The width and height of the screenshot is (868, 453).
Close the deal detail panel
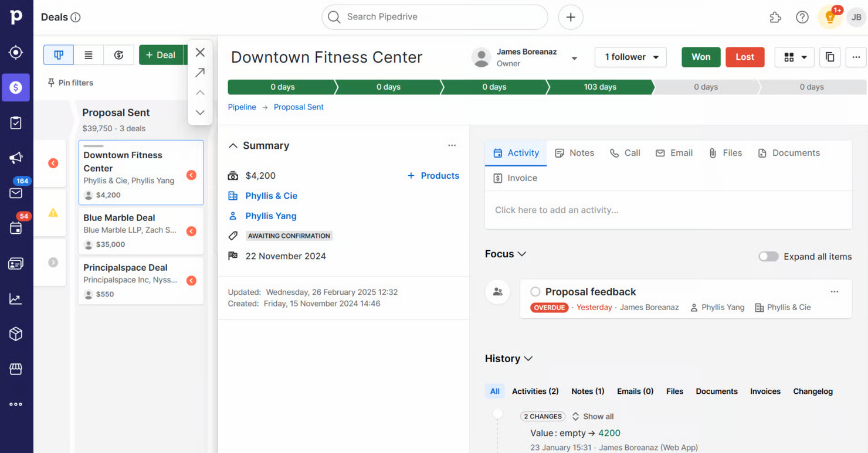[200, 52]
